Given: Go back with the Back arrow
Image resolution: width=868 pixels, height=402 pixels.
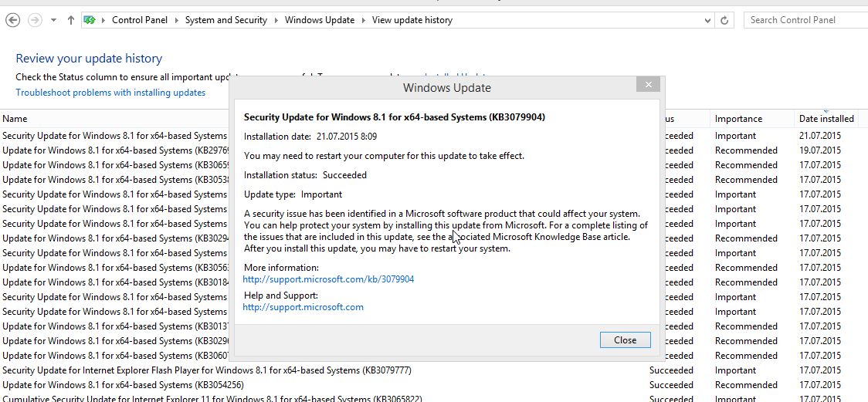Looking at the screenshot, I should tap(12, 21).
